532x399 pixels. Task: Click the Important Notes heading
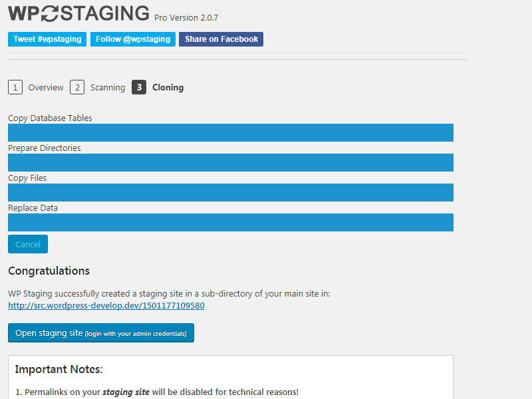click(x=59, y=369)
